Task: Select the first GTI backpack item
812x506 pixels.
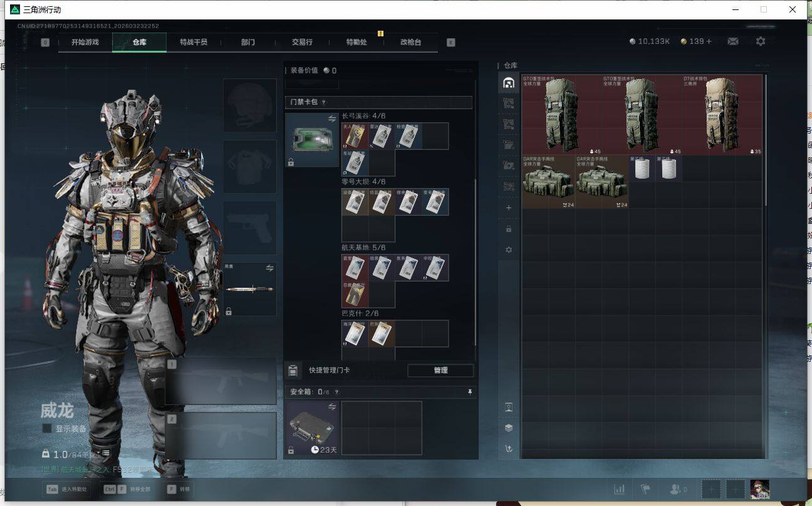Action: click(562, 115)
